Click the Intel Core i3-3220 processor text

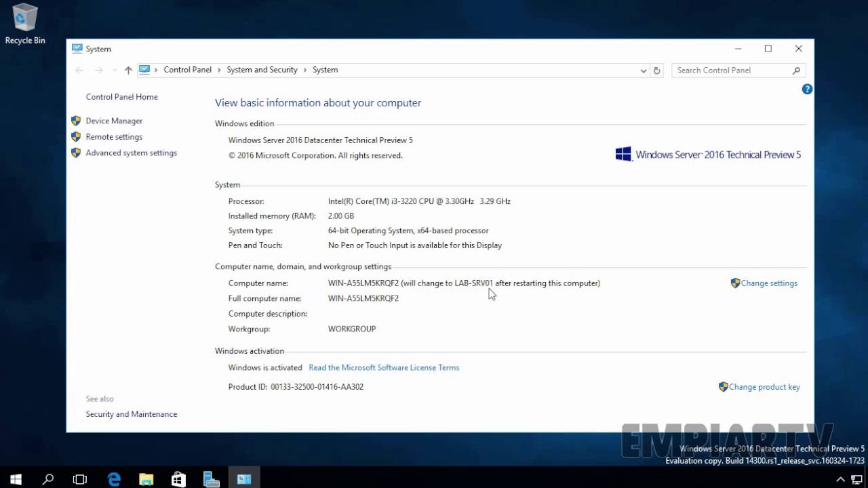[419, 201]
